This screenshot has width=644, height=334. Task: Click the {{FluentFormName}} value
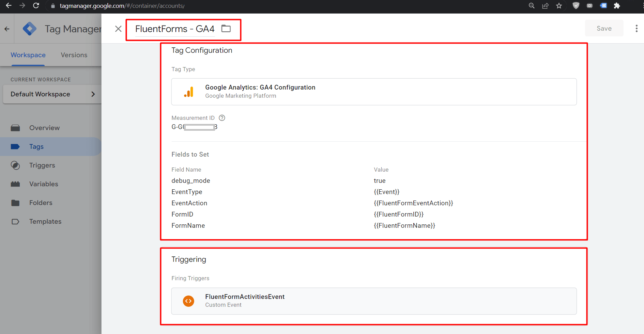(404, 226)
